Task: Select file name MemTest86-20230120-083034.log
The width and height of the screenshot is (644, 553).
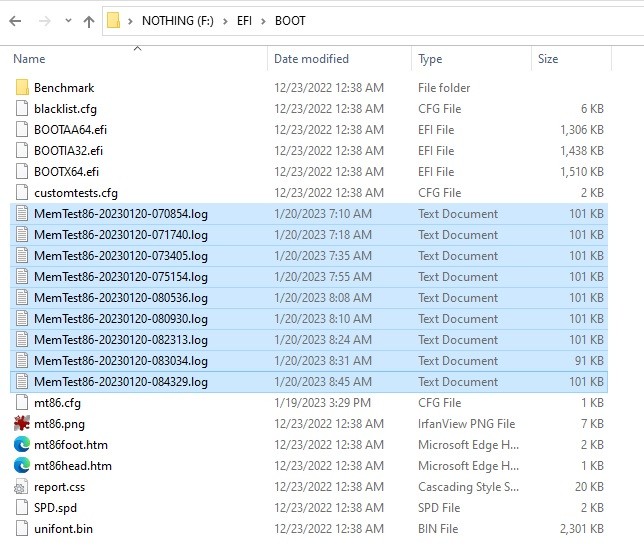Action: (121, 361)
